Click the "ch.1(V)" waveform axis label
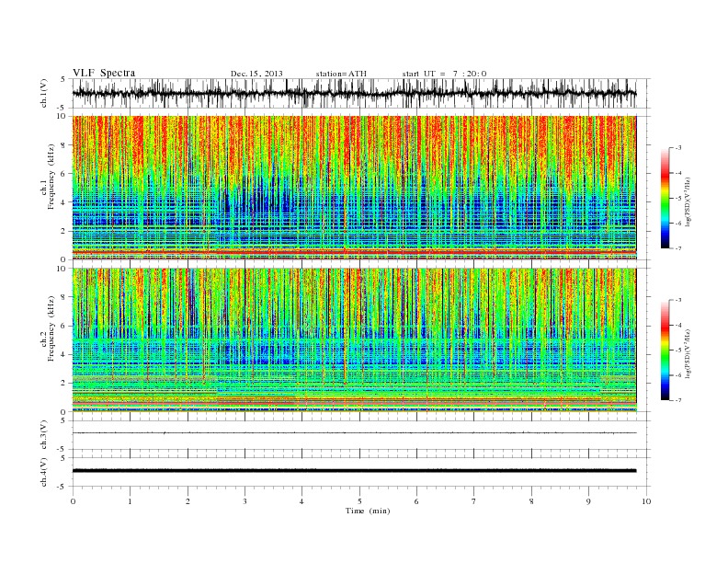 [x=44, y=93]
